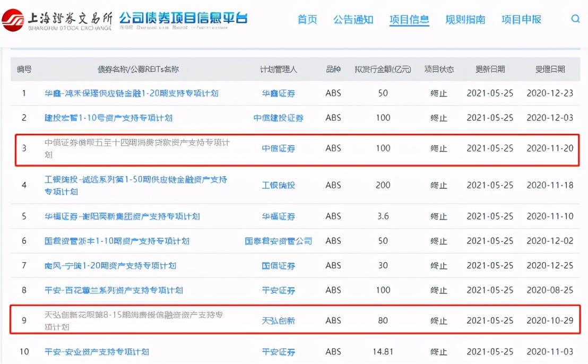The image size is (588, 364).
Task: Click the amount 30 in row 7
Action: (x=383, y=266)
